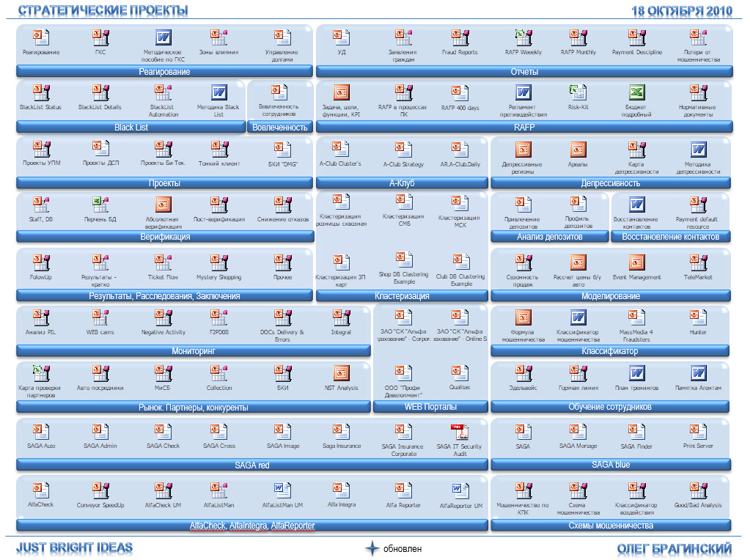Click the date text "18 ОКТЯБРЯ 2010"
This screenshot has width=750, height=560.
682,10
